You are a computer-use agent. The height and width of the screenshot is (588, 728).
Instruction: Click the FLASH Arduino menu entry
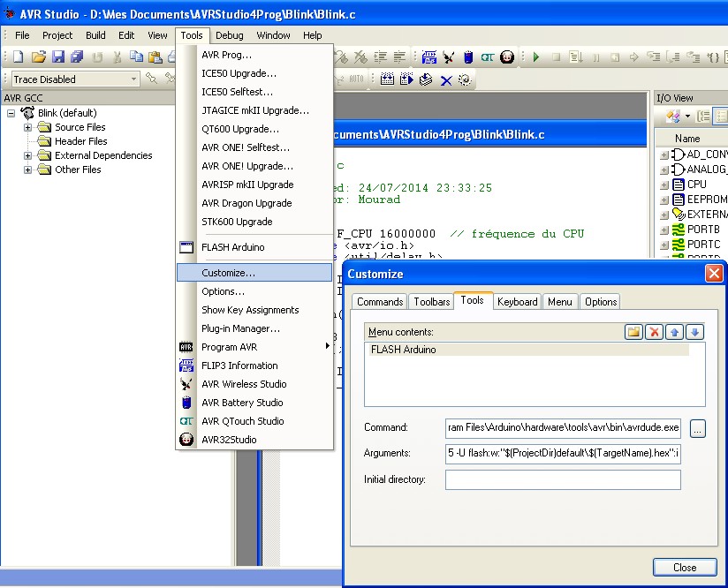coord(254,247)
